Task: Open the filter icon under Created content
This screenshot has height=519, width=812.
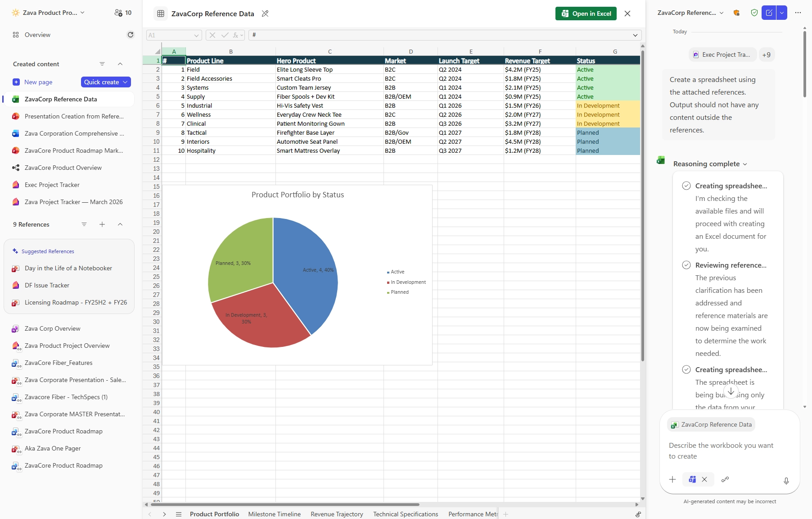Action: pyautogui.click(x=102, y=64)
